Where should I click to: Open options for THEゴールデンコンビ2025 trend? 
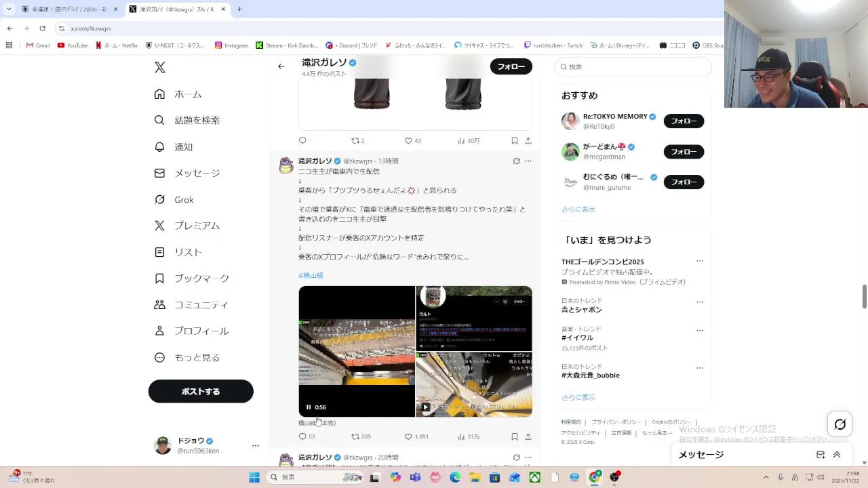[x=700, y=261]
